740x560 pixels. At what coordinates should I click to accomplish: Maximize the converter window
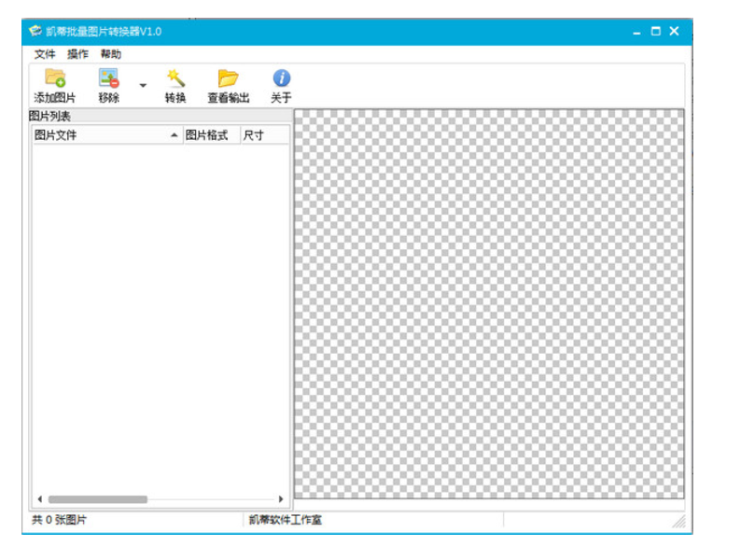655,31
